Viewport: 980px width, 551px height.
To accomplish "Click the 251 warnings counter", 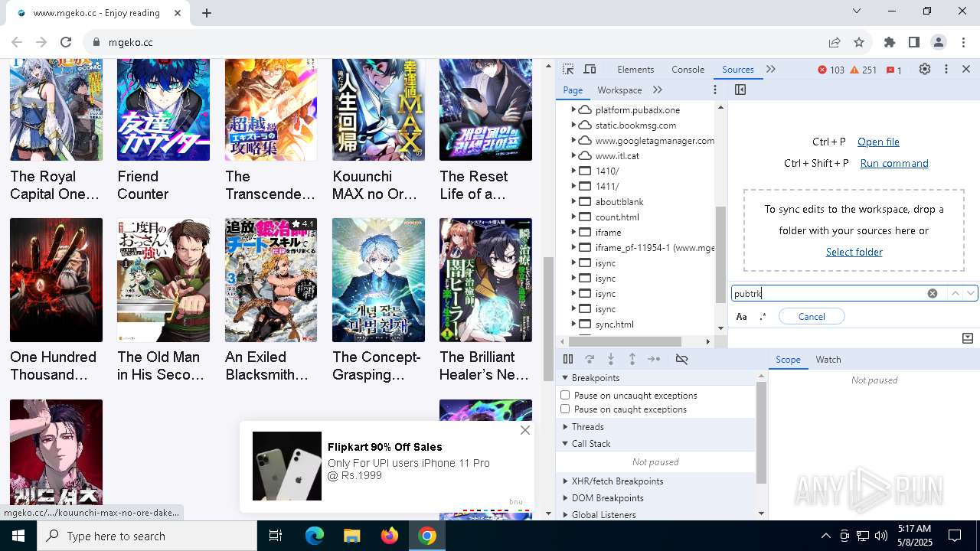I will (x=863, y=70).
